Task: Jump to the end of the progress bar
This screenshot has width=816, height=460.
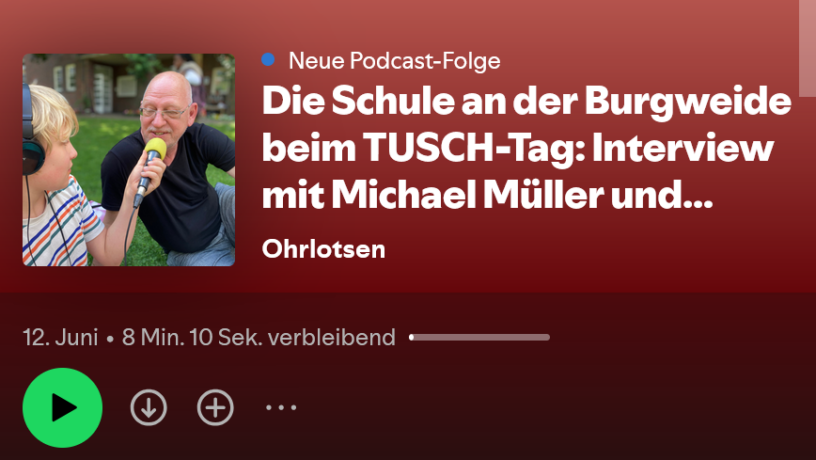Action: pyautogui.click(x=548, y=337)
